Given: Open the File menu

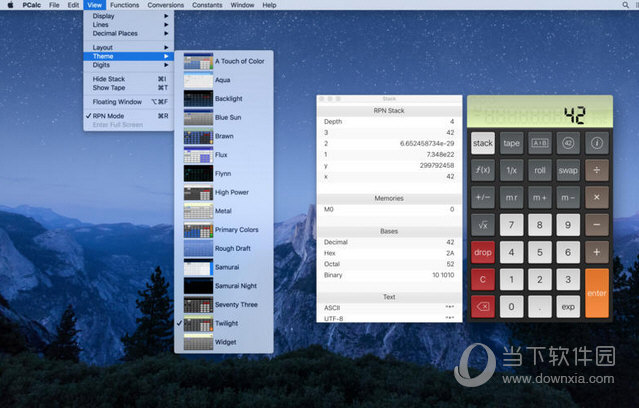Looking at the screenshot, I should [x=54, y=5].
